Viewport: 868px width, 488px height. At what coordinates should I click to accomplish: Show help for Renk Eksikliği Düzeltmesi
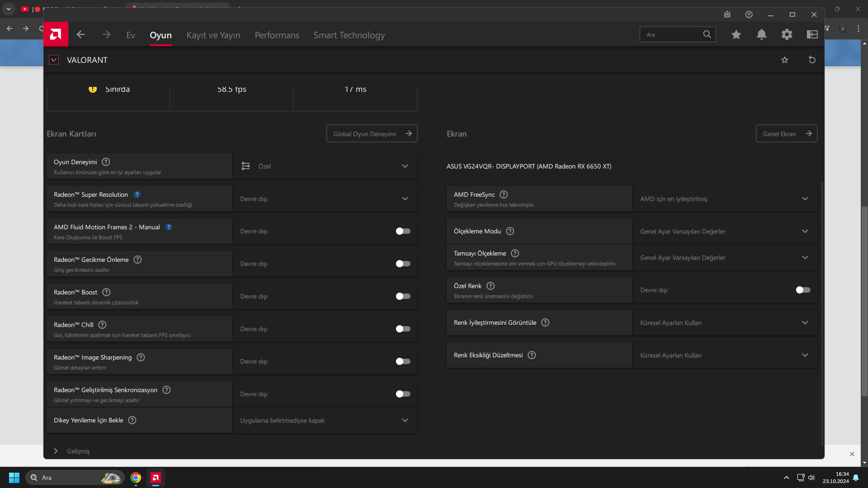(x=532, y=355)
